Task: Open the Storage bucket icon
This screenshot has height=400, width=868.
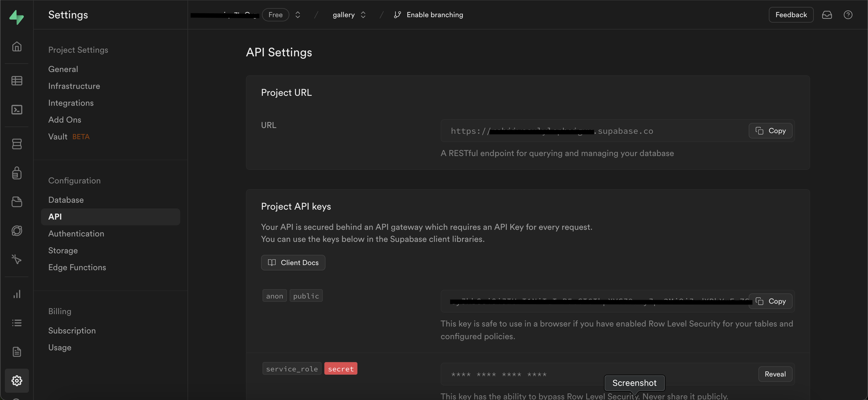Action: (x=17, y=202)
